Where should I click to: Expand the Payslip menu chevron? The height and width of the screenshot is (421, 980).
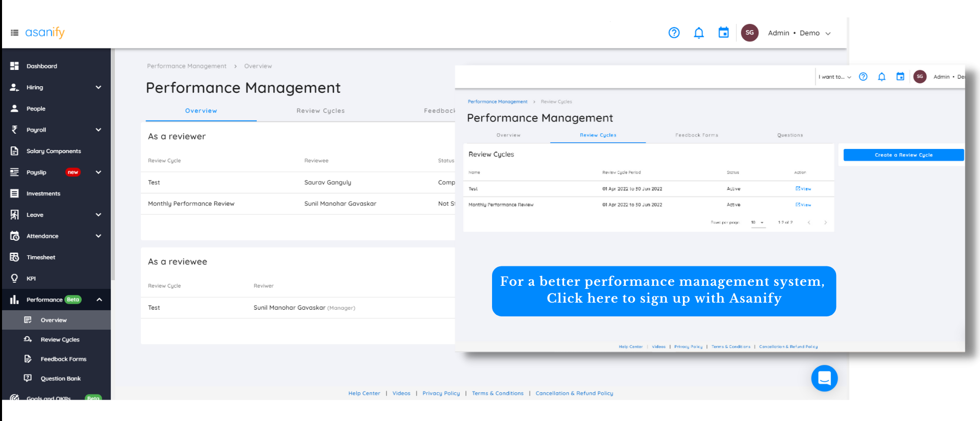[x=99, y=172]
